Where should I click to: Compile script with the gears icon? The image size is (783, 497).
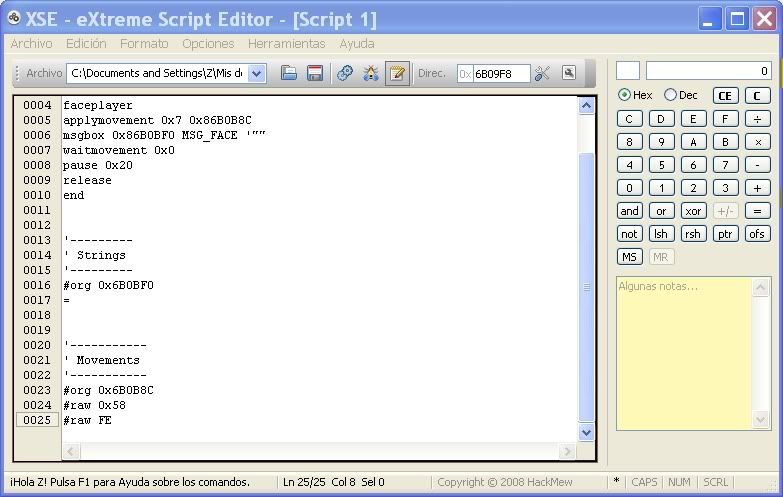click(x=345, y=73)
